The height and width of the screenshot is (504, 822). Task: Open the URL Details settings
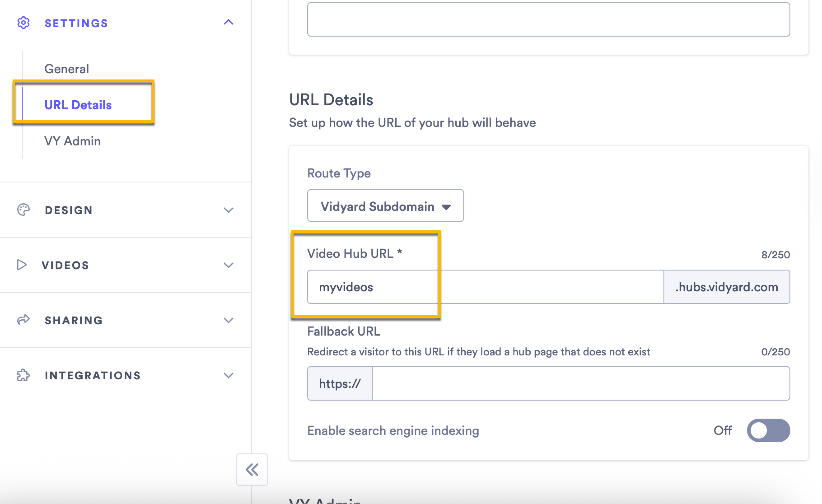coord(78,105)
